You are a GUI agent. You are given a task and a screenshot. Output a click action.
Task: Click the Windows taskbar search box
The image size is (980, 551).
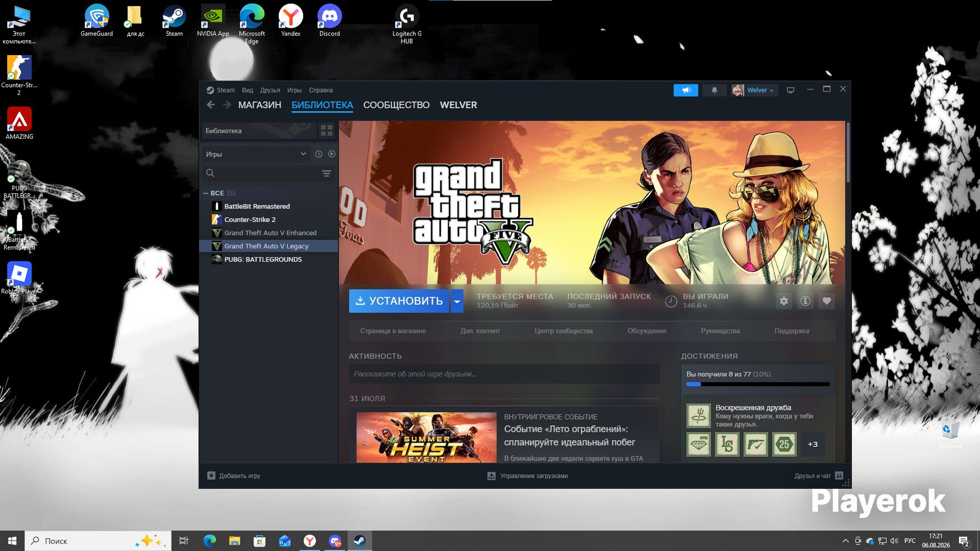tap(98, 541)
